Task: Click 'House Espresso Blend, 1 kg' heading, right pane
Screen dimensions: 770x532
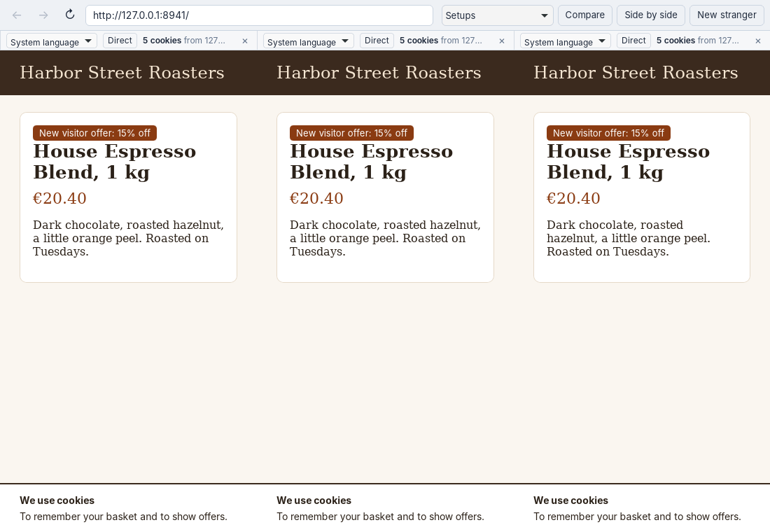Action: coord(628,162)
